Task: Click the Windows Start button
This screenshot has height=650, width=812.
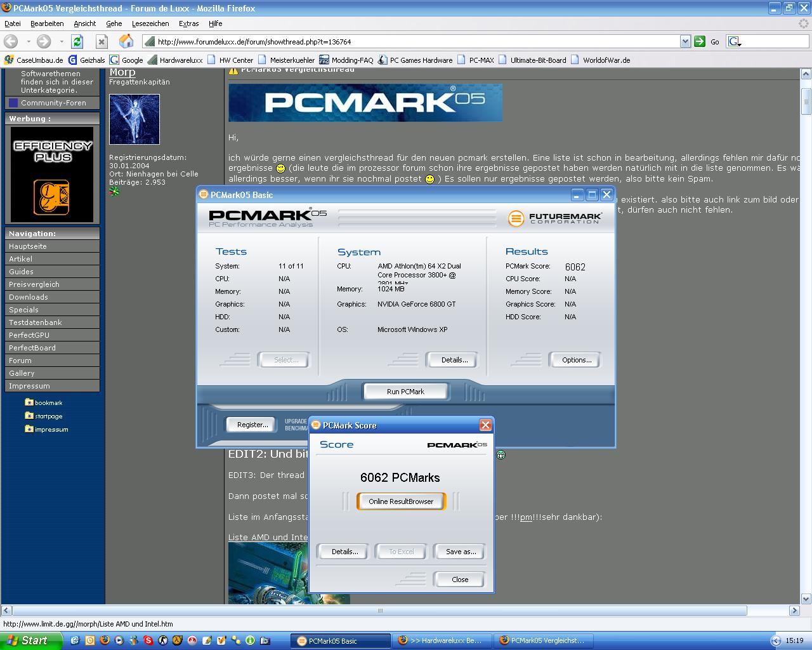Action: tap(31, 640)
